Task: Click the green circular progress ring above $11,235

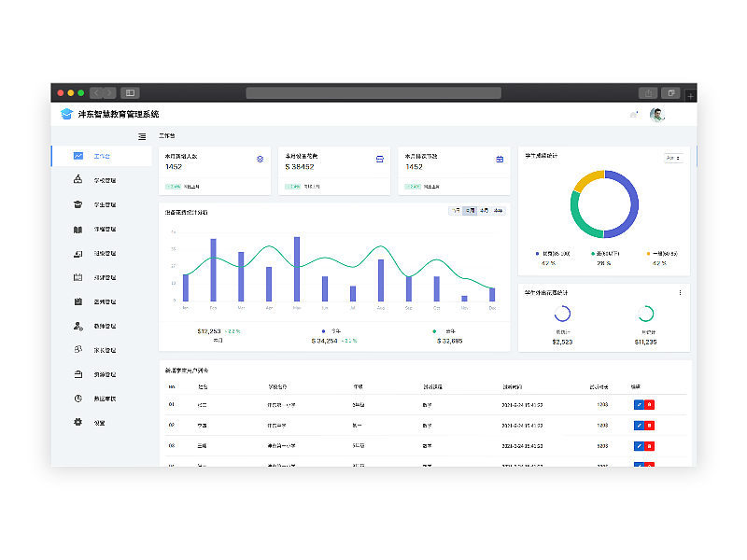Action: pos(645,314)
